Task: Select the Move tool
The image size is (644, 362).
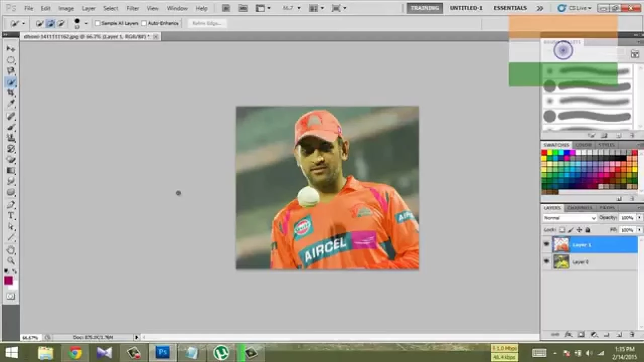Action: tap(11, 49)
